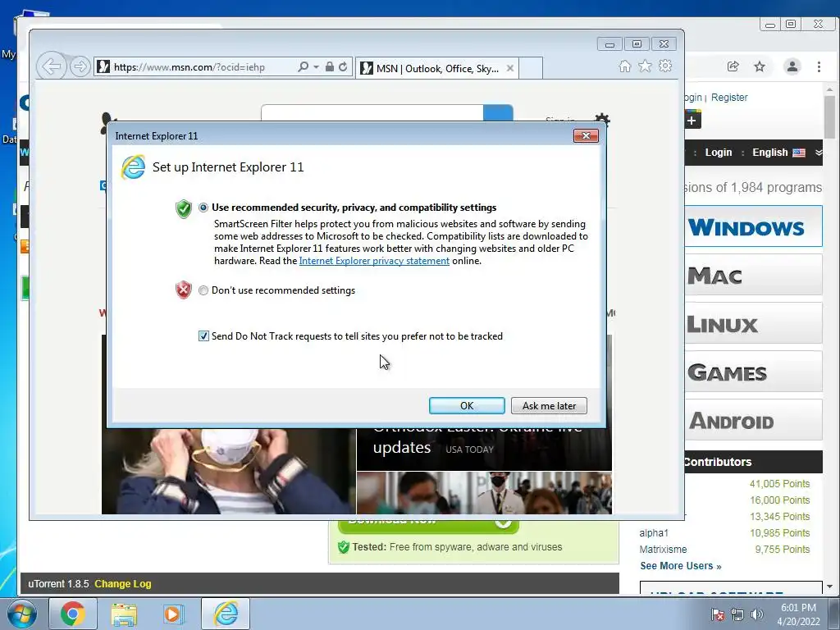
Task: Select Use recommended security settings radio
Action: (x=203, y=208)
